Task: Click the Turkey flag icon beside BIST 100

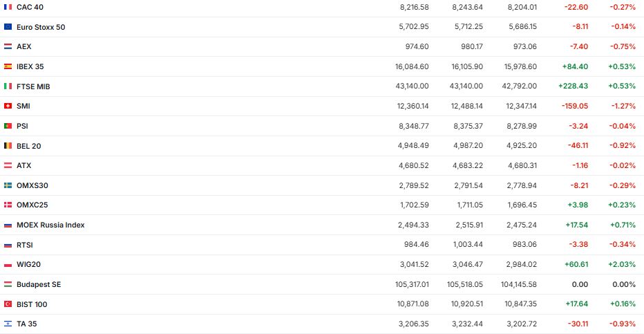Action: pyautogui.click(x=8, y=304)
